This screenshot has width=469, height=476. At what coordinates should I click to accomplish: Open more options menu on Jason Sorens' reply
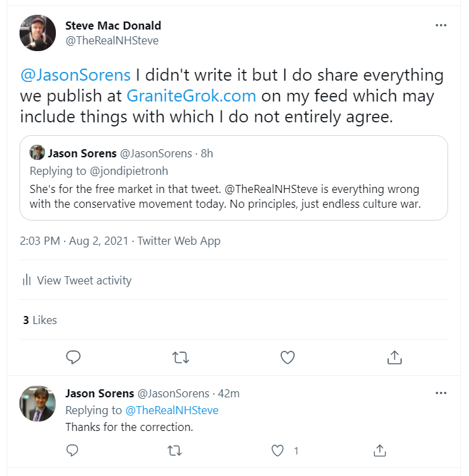441,393
